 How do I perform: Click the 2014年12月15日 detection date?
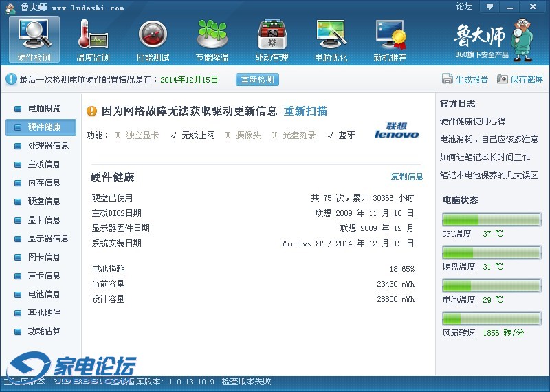point(189,80)
